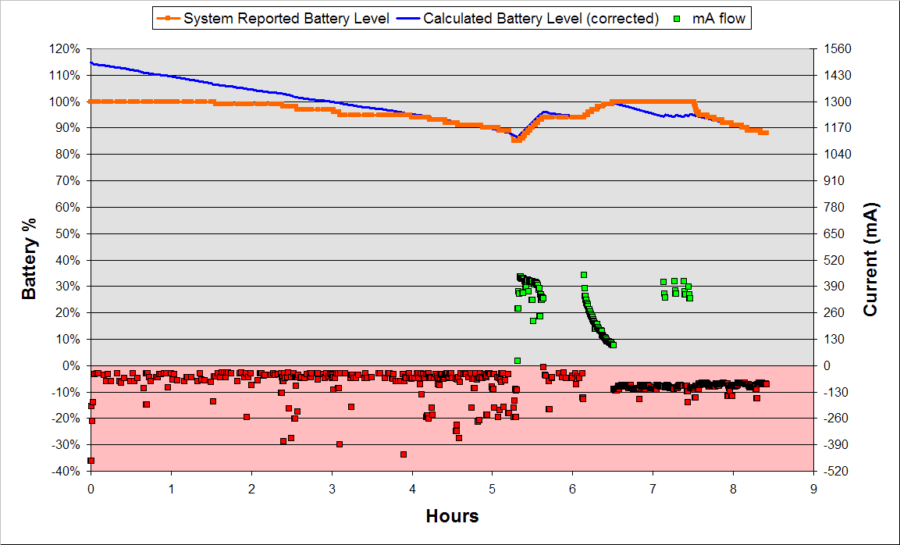900x545 pixels.
Task: Click the 'Battery %' vertical axis title
Action: pos(29,259)
